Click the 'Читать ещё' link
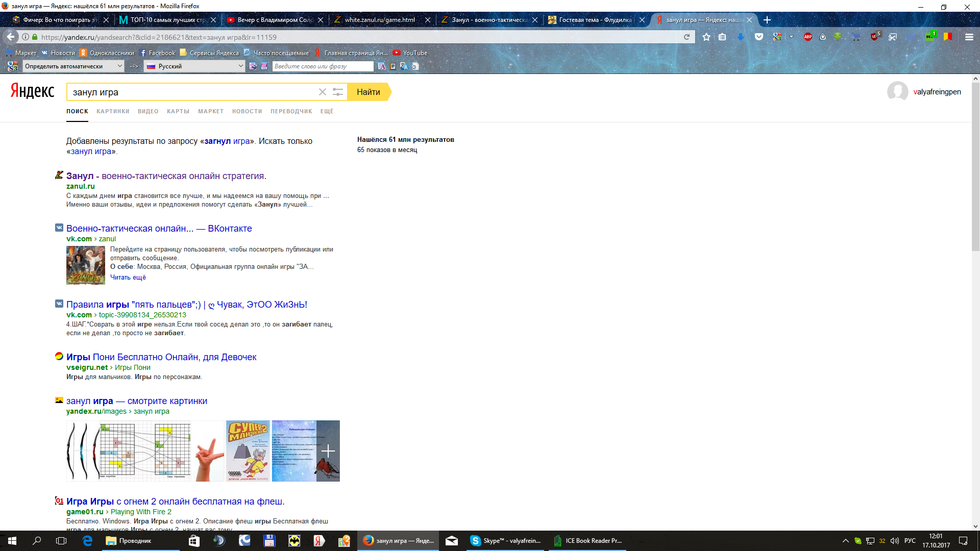 (x=128, y=278)
